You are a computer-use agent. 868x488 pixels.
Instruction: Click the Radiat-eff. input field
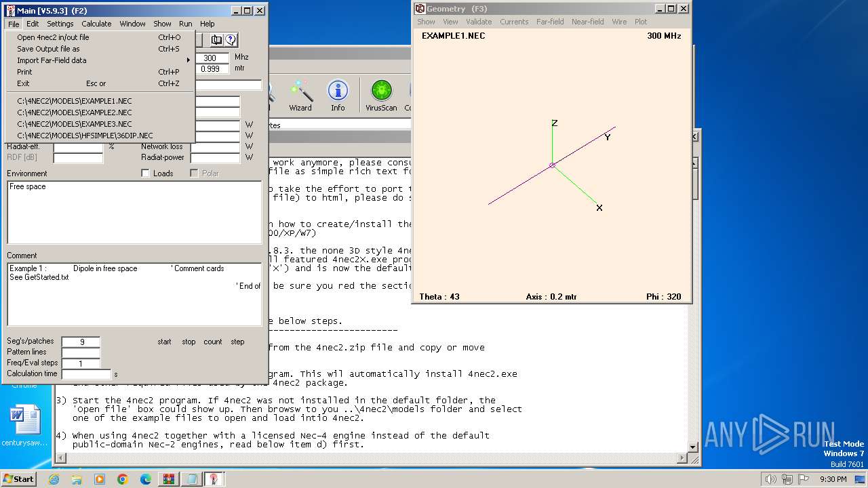pyautogui.click(x=78, y=146)
